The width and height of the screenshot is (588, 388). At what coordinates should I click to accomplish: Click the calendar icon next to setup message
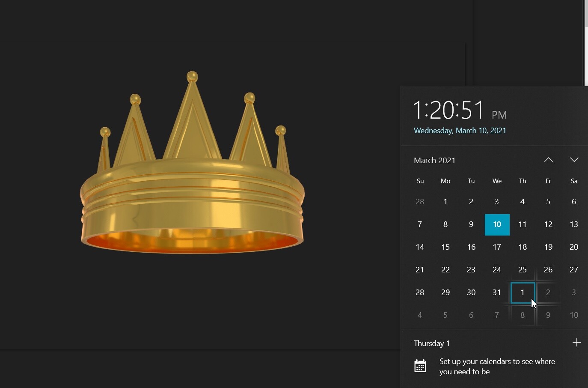pos(420,366)
